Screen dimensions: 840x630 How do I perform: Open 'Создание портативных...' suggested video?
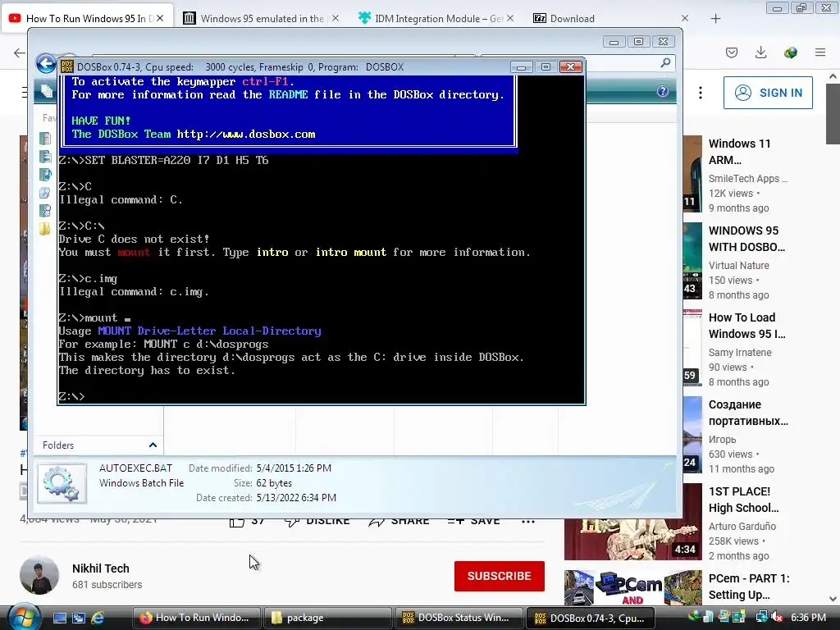tap(748, 413)
